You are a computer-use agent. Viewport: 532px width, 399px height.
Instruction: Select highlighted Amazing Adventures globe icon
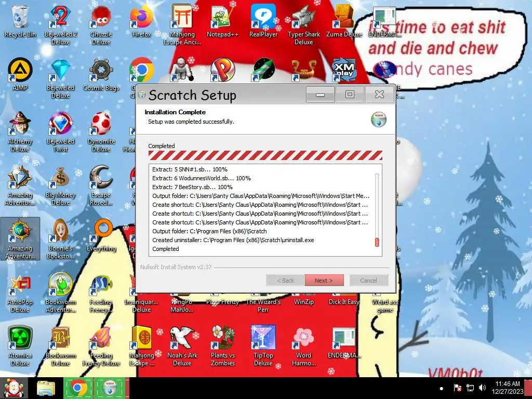(x=20, y=239)
